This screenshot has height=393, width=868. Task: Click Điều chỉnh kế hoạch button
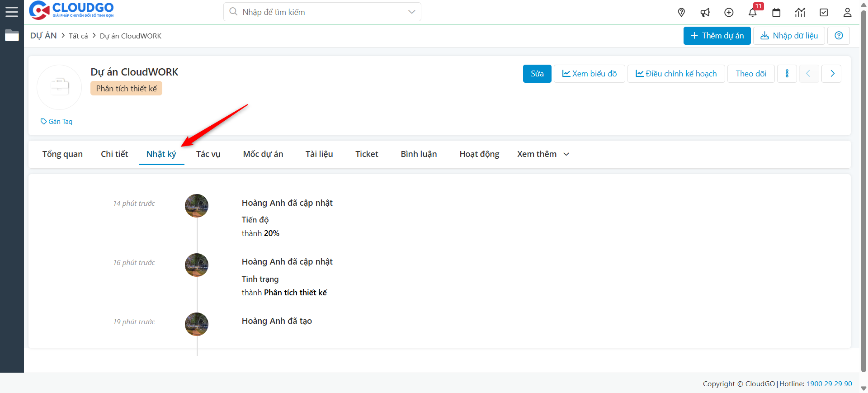pos(676,74)
